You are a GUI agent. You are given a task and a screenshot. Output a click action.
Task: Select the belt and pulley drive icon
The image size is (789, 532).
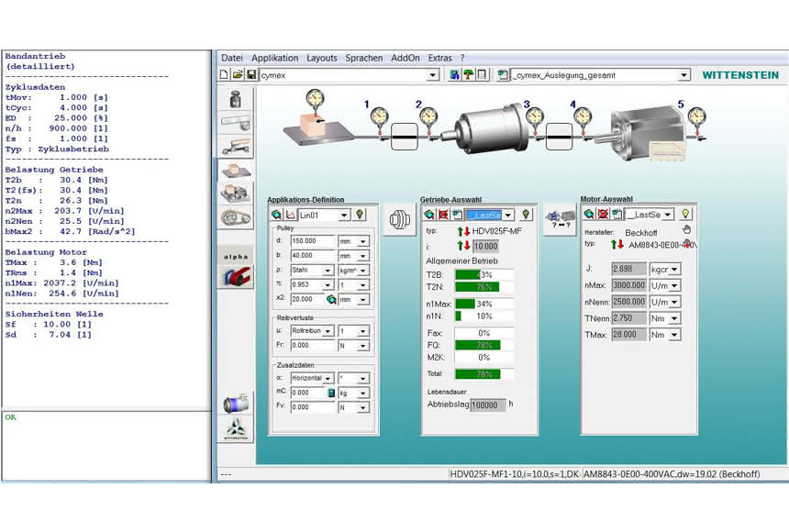coord(236,218)
